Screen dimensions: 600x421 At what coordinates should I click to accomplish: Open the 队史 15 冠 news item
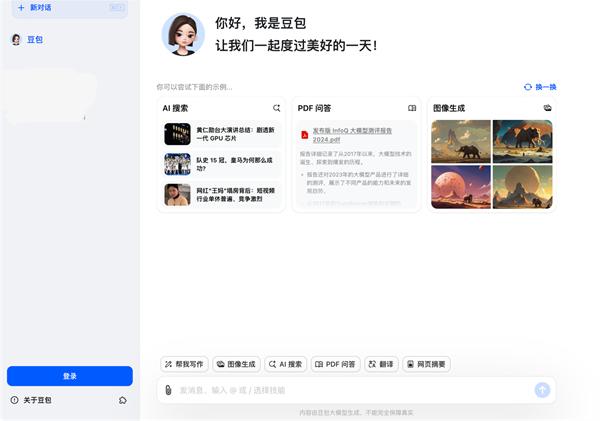(221, 164)
